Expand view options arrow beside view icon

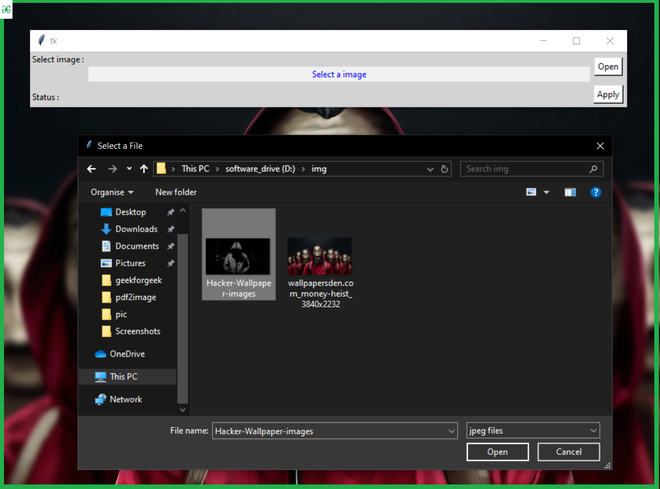(546, 192)
